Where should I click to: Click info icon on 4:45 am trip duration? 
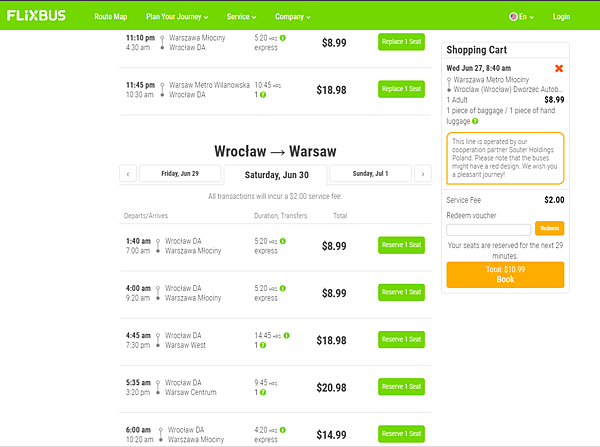287,336
